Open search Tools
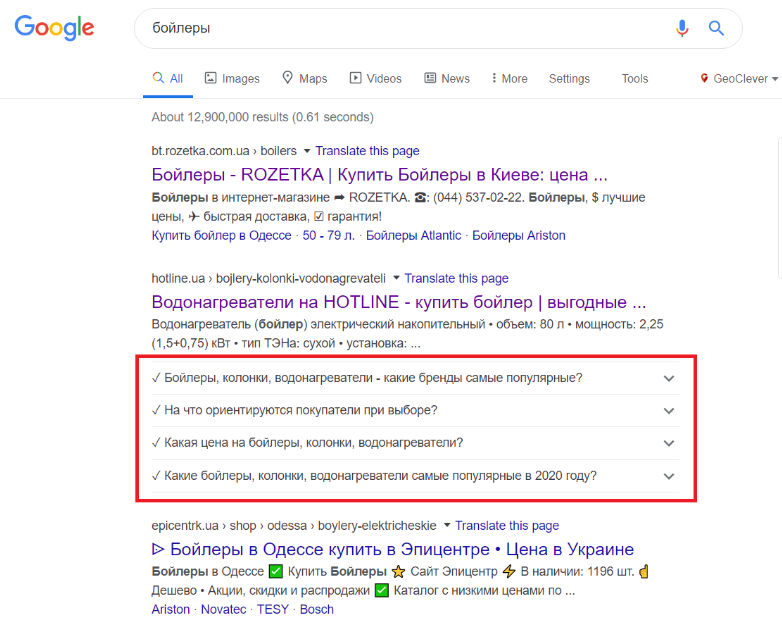The height and width of the screenshot is (632, 782). click(x=634, y=78)
